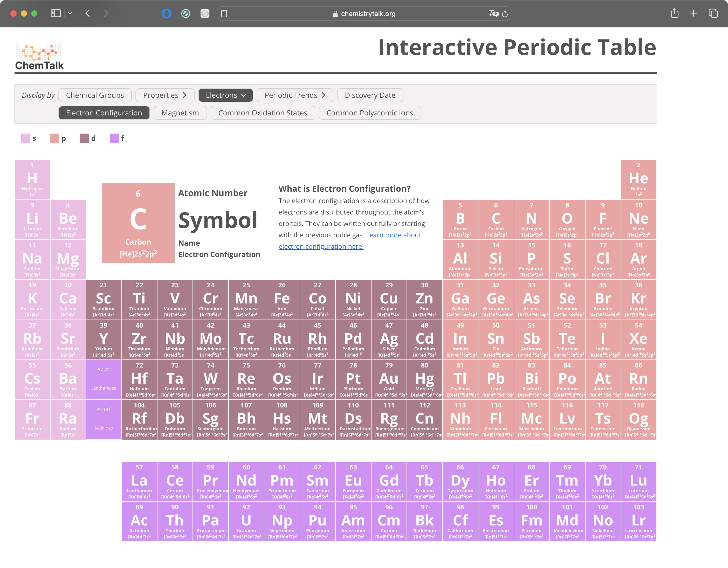Viewport: 728px width, 568px height.
Task: Select the Xenon element tile
Action: pyautogui.click(x=638, y=340)
